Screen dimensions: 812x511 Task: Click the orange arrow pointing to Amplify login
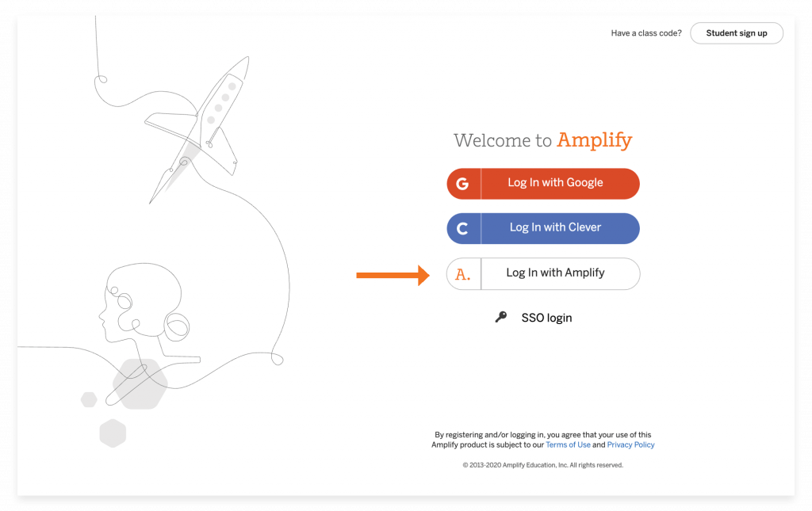[x=393, y=275]
